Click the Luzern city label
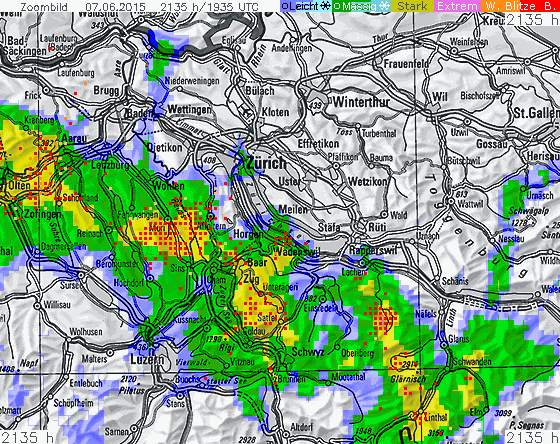The width and height of the screenshot is (560, 444). click(x=147, y=359)
